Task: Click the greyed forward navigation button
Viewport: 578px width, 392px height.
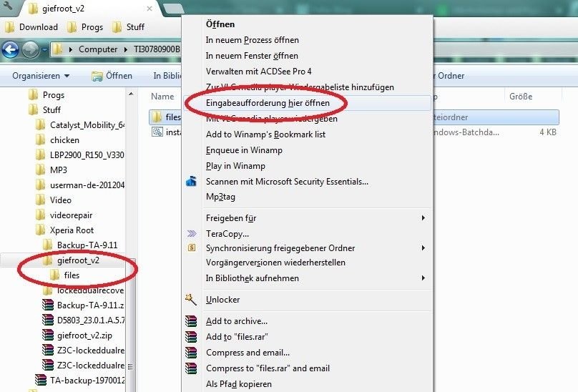Action: click(30, 49)
